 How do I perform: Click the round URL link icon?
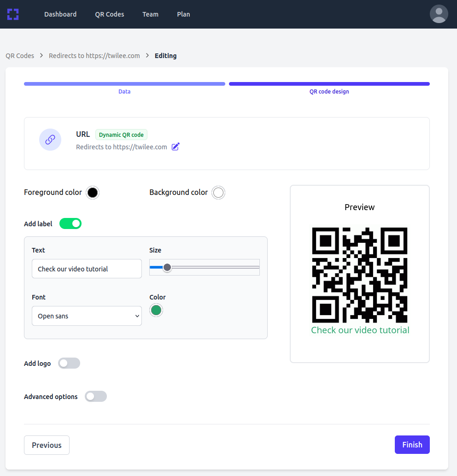50,140
